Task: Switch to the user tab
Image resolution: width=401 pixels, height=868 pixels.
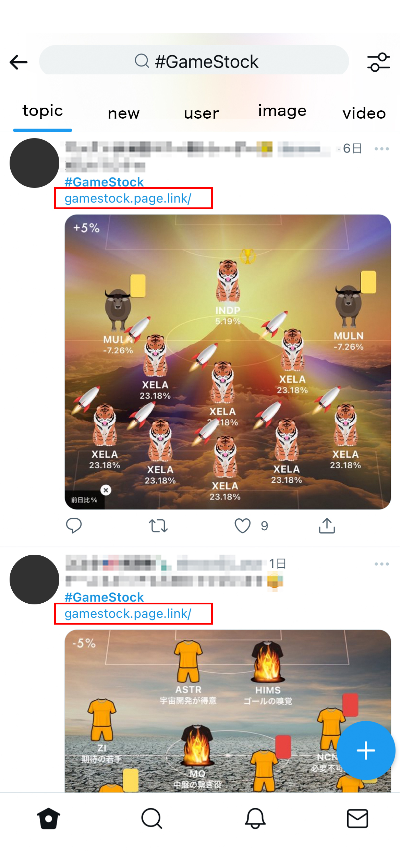Action: pos(202,113)
